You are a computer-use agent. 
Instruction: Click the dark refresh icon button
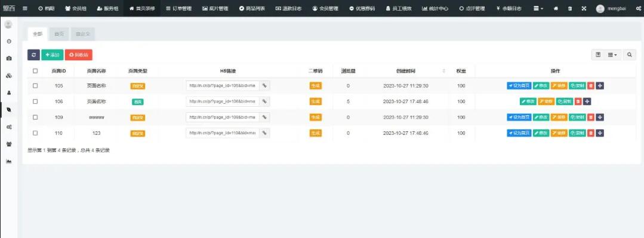(x=33, y=54)
